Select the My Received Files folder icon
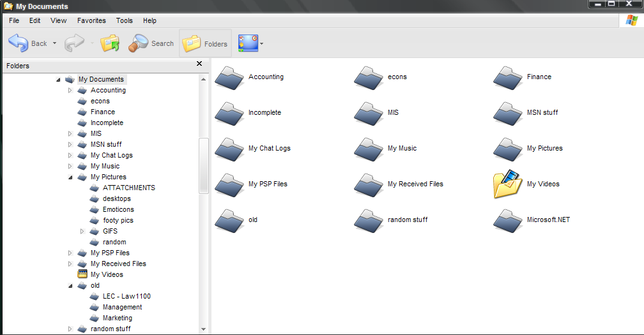Viewport: 644px width, 335px height. (369, 184)
